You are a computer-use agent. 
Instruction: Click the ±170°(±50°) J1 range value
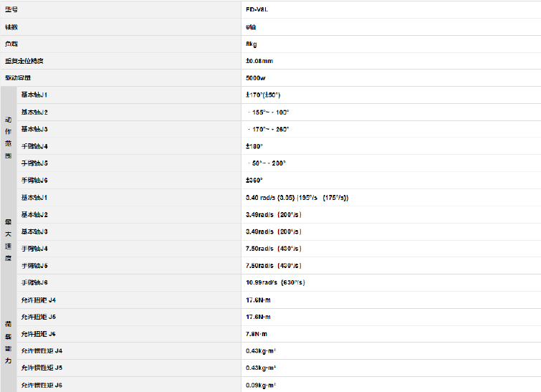(263, 95)
